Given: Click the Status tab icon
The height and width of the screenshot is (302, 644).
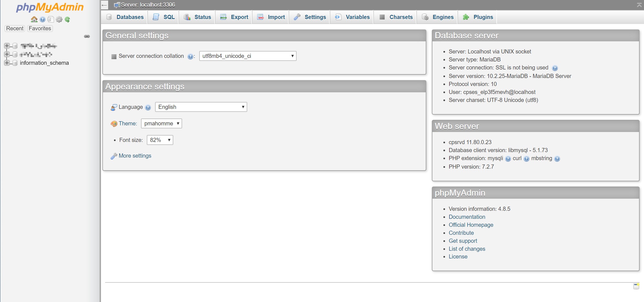Looking at the screenshot, I should point(187,17).
